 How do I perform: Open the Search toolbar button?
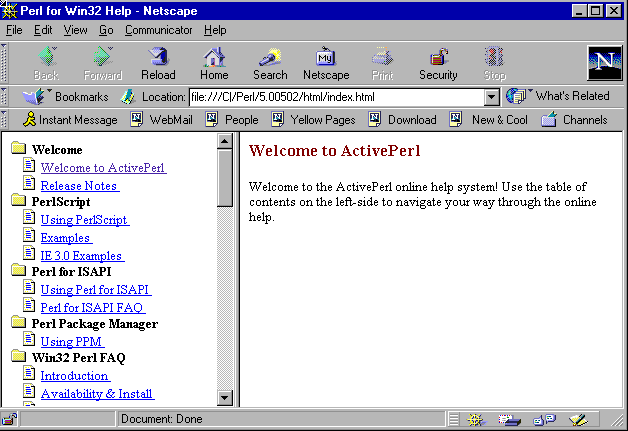pos(270,63)
